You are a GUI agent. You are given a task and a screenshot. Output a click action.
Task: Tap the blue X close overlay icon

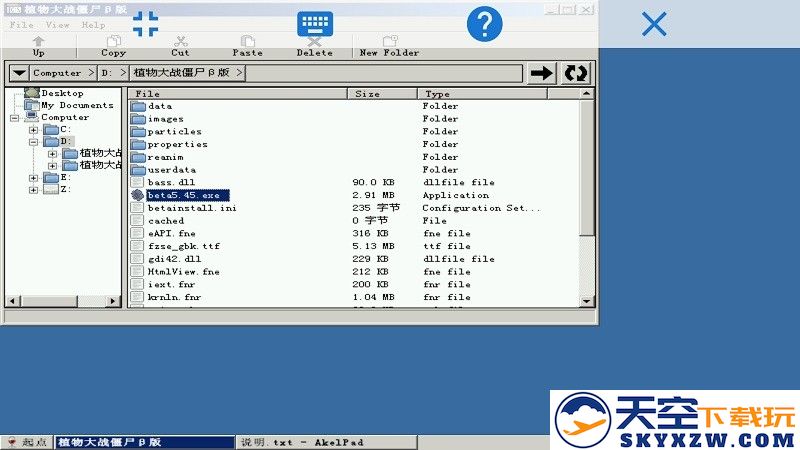[x=654, y=24]
